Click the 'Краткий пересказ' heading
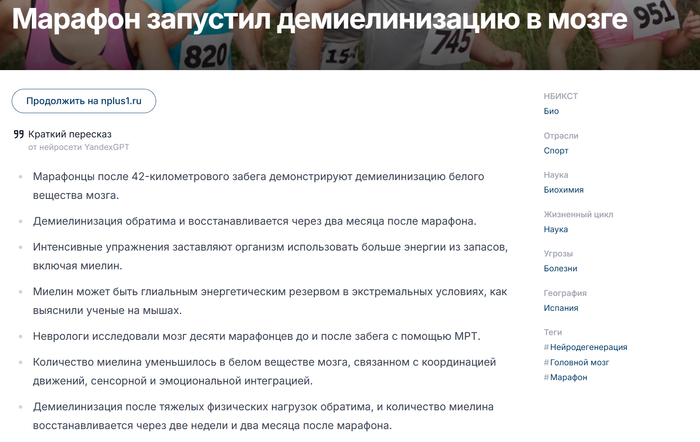 (70, 134)
